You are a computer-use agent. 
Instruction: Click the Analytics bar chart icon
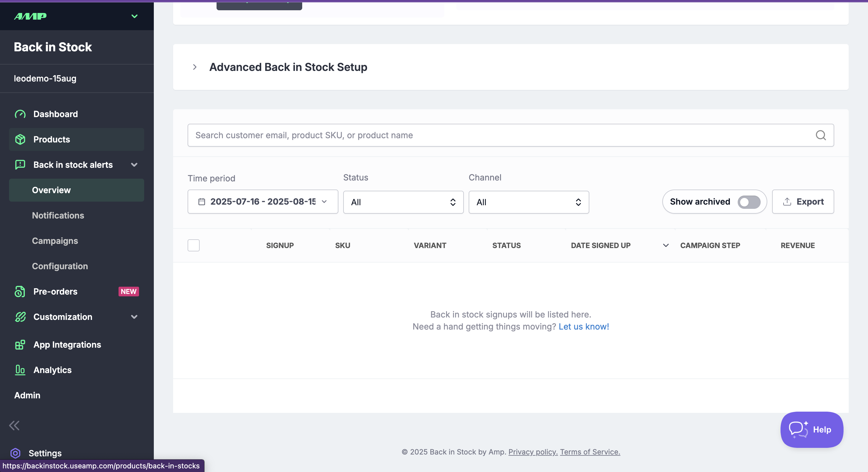(x=20, y=370)
